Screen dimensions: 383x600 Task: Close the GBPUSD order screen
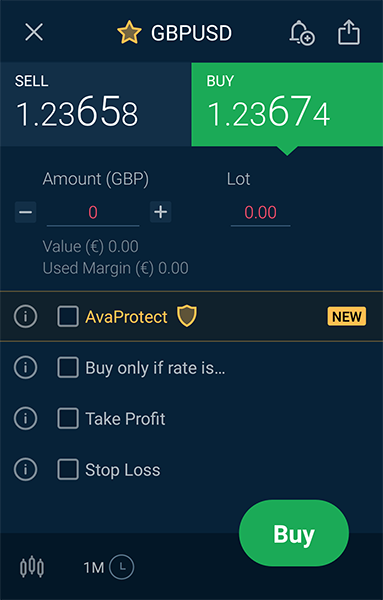pos(34,32)
